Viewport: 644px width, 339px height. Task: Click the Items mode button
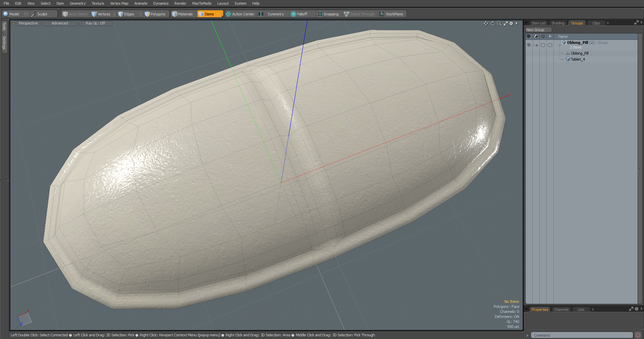point(210,14)
